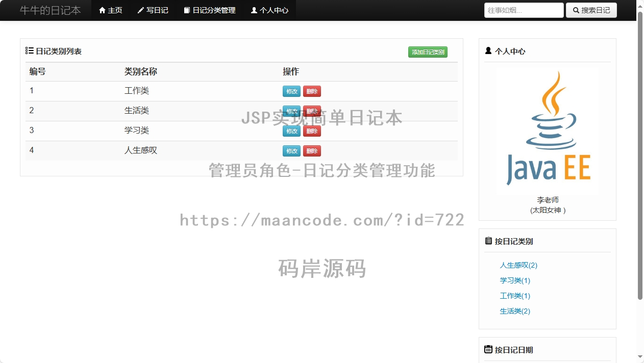This screenshot has width=644, height=363.
Task: Open the 主页 nav item
Action: point(111,10)
